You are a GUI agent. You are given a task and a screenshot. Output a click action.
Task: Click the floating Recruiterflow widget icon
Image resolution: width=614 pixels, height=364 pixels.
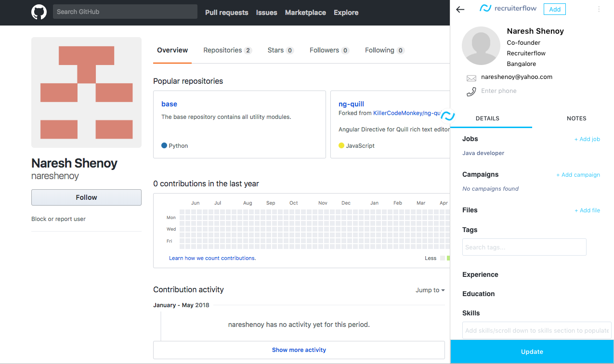(x=447, y=116)
